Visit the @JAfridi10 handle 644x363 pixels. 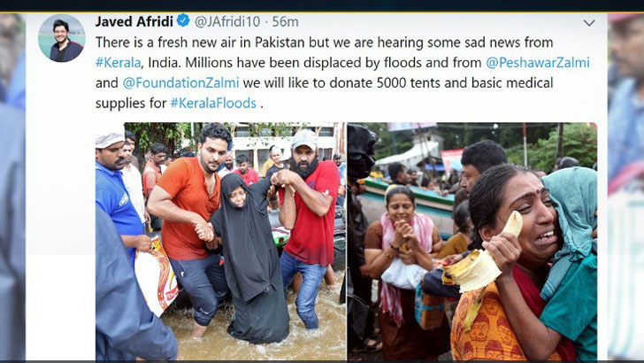click(x=227, y=21)
